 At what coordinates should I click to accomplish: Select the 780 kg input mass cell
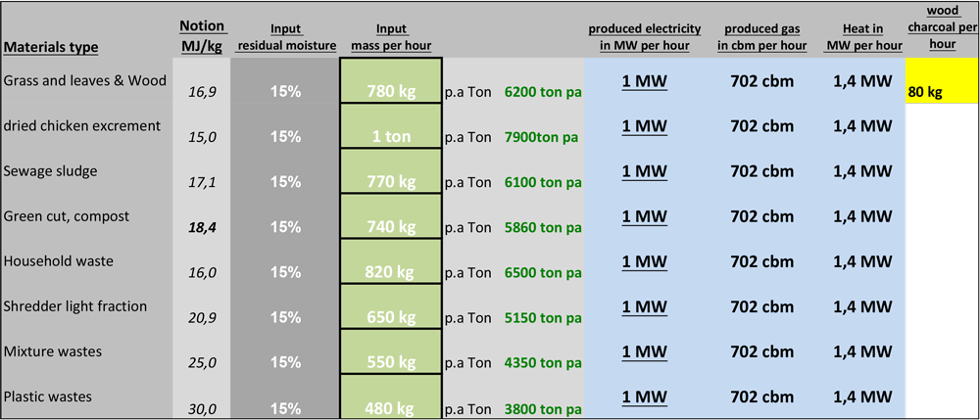[391, 92]
